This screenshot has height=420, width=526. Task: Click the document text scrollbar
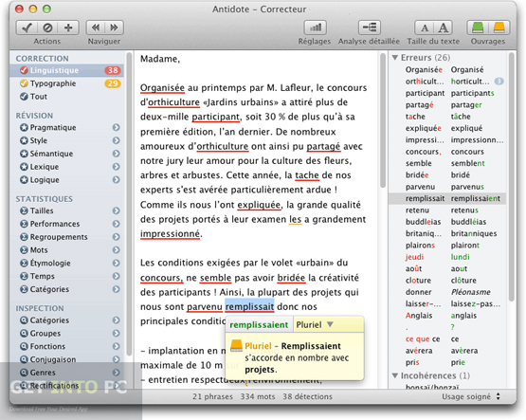(383, 120)
